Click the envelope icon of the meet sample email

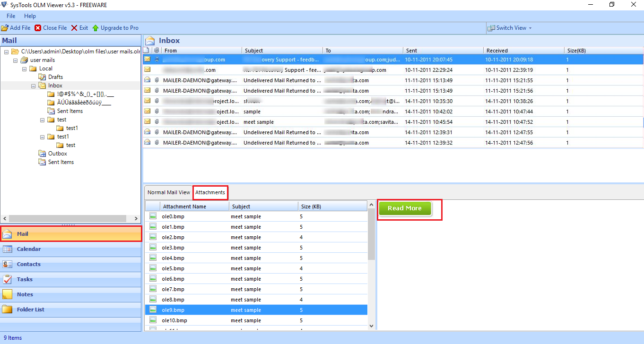coord(148,122)
